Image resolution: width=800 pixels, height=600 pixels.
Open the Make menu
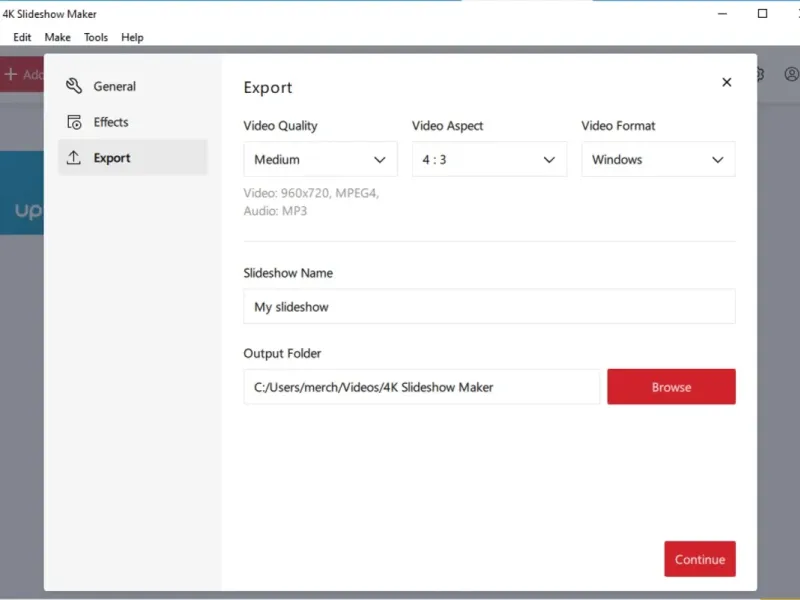tap(58, 37)
